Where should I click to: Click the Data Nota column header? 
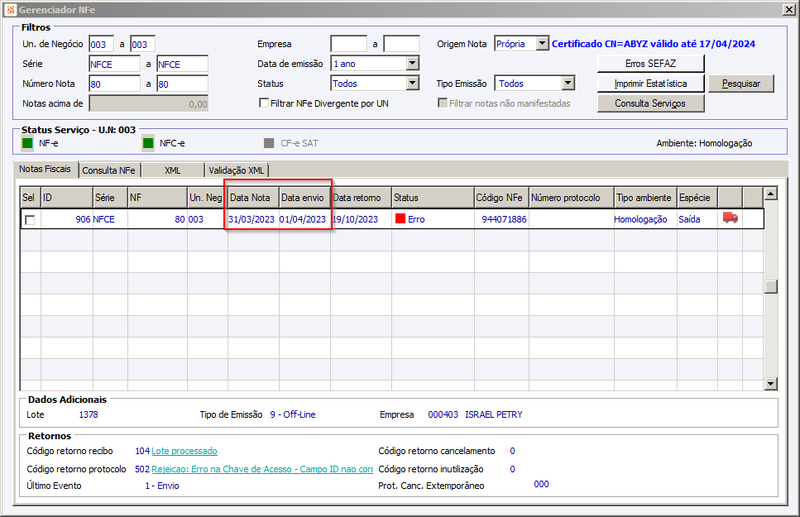(x=253, y=198)
